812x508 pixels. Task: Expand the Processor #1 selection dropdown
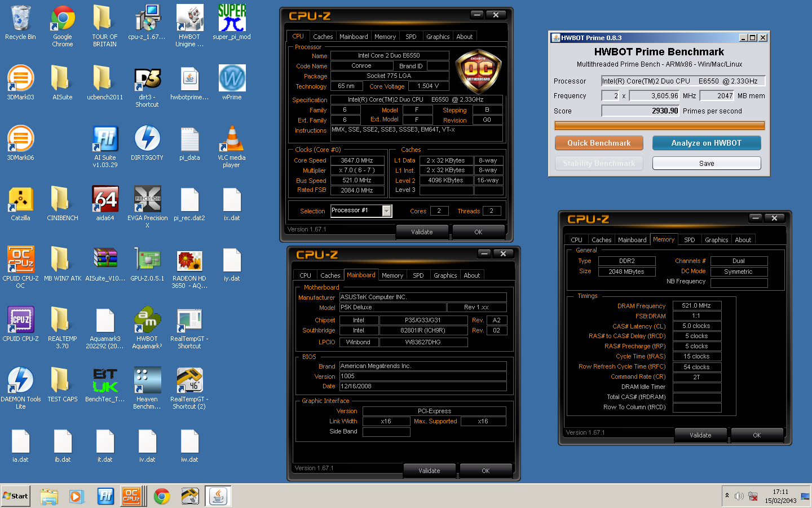tap(387, 211)
